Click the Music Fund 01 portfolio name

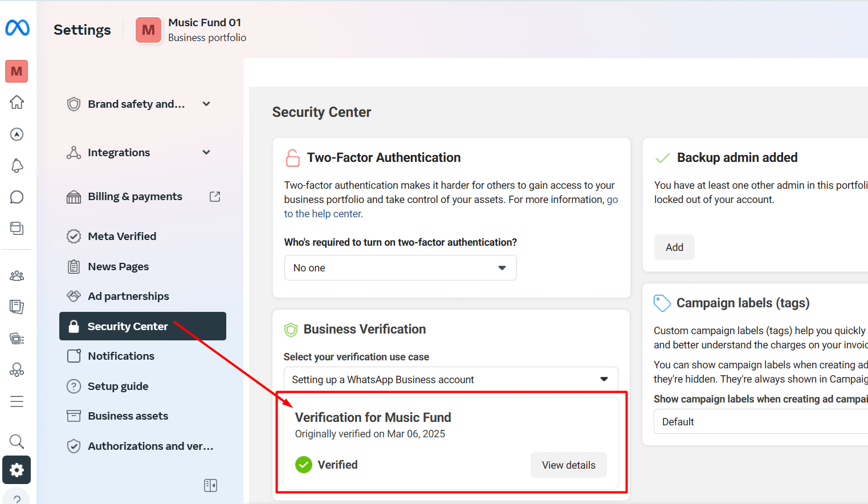[205, 23]
